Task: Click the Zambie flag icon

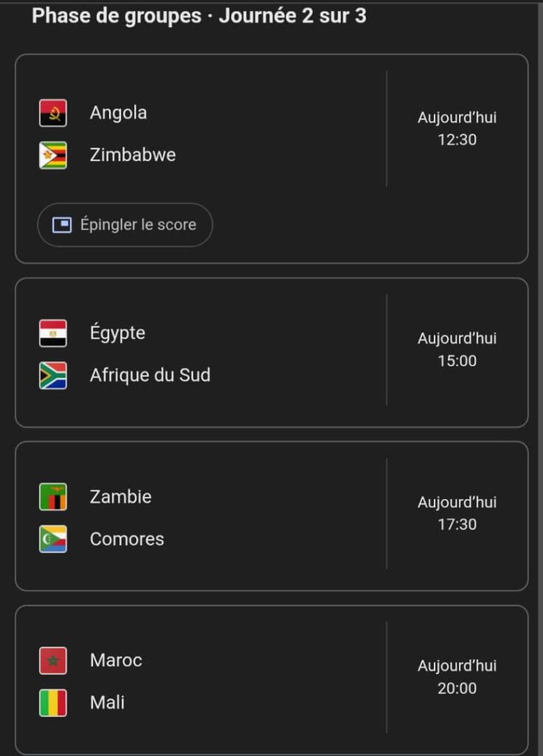Action: (53, 497)
